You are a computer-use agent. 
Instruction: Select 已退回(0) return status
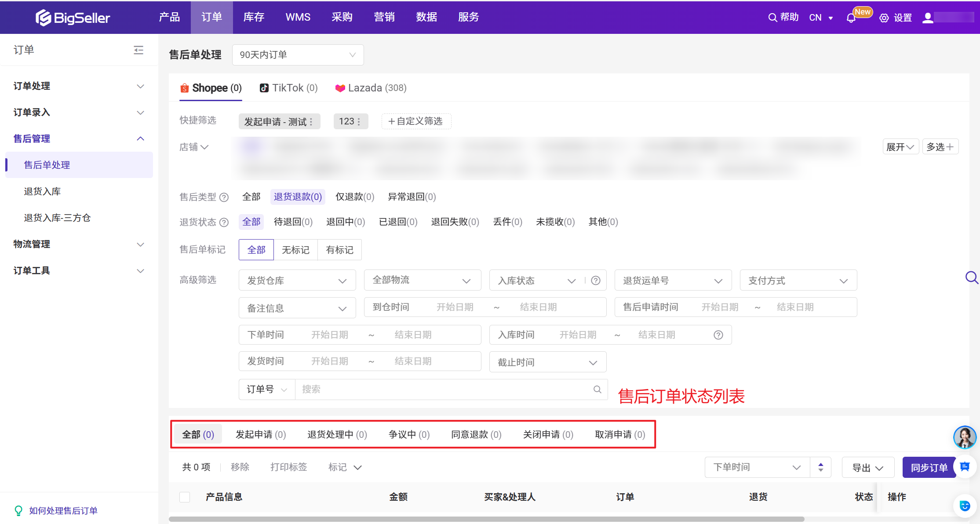point(398,222)
